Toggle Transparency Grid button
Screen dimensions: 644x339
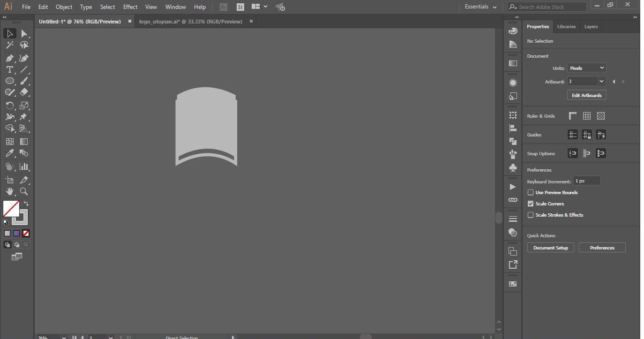[x=601, y=116]
